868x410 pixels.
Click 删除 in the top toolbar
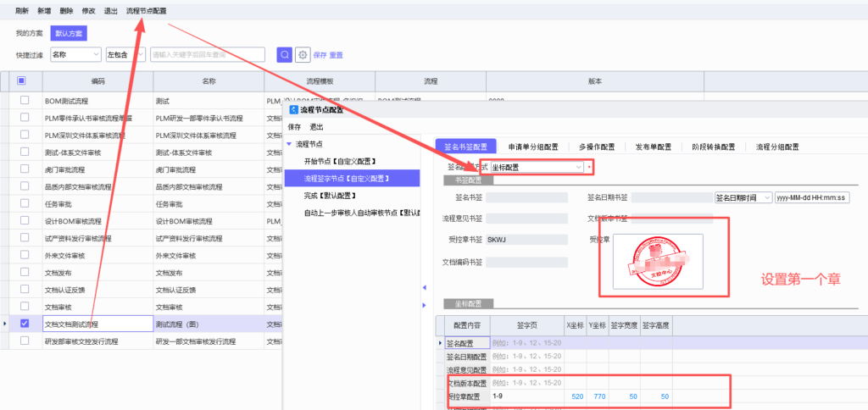pyautogui.click(x=66, y=10)
